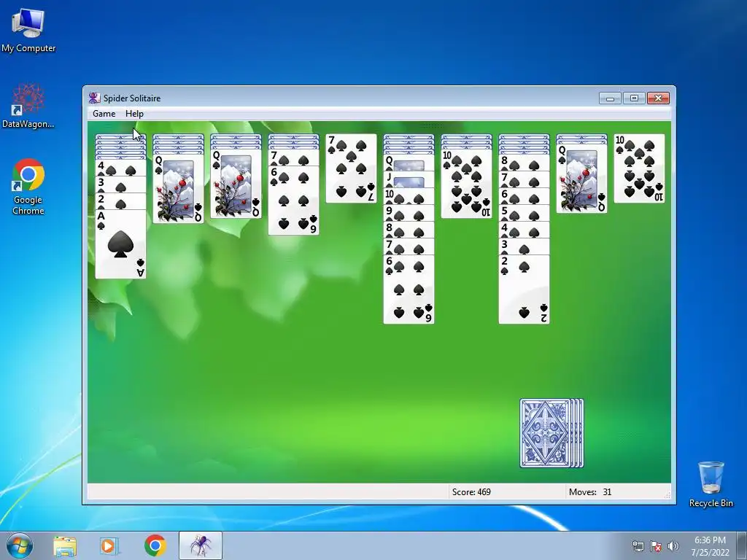Viewport: 747px width, 560px height.
Task: Maximize the Spider Solitaire window
Action: pos(634,98)
